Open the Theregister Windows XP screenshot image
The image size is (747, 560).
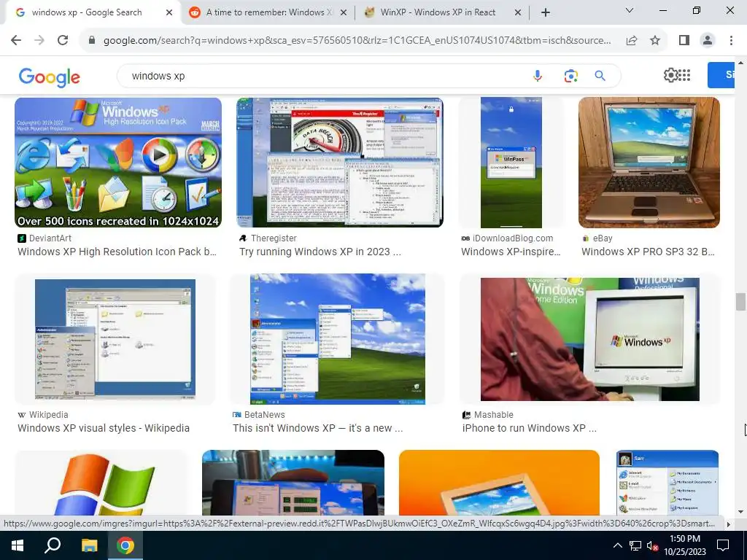pos(340,163)
